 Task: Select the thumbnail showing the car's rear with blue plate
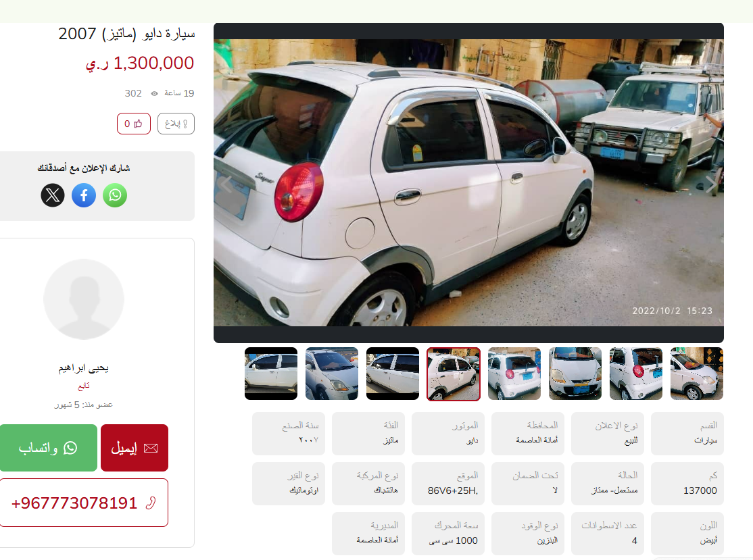[514, 374]
